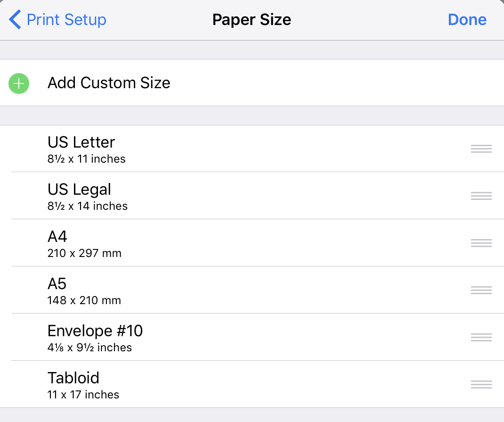Choose the US Letter paper size
The width and height of the screenshot is (504, 422).
pyautogui.click(x=252, y=149)
